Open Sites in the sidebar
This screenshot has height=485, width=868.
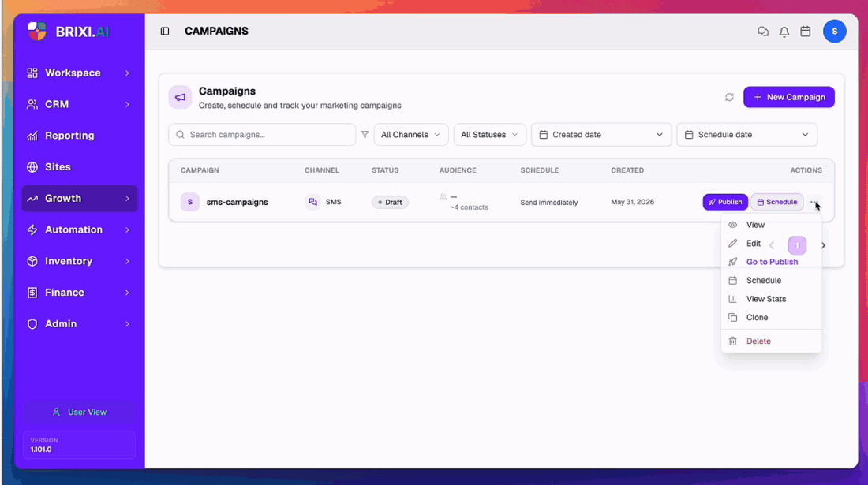pyautogui.click(x=79, y=167)
